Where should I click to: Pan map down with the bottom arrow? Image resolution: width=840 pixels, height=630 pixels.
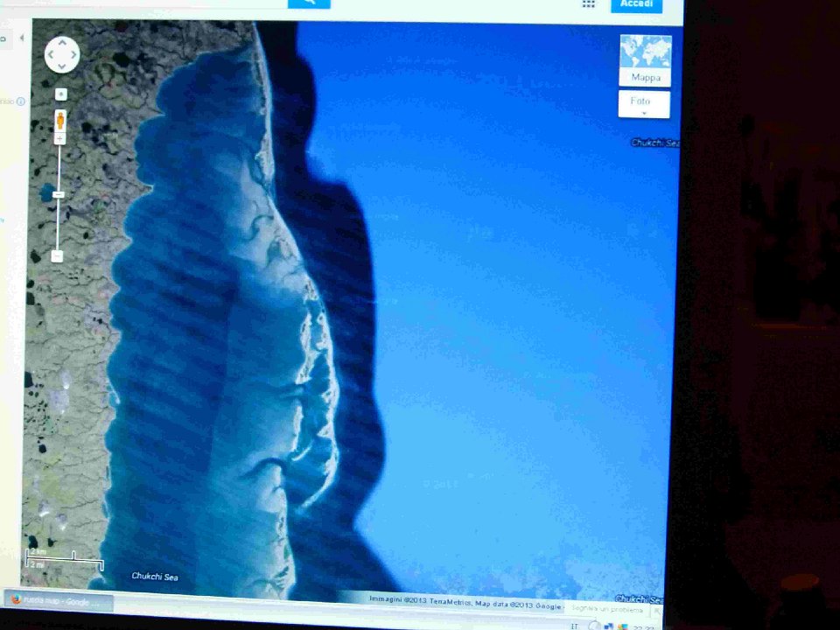click(62, 66)
